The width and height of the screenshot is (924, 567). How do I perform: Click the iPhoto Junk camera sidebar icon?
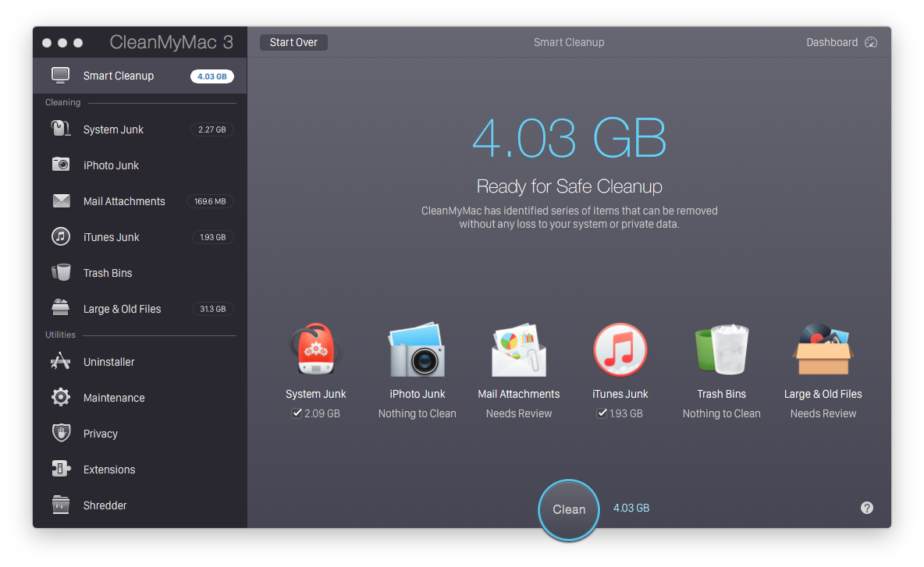(61, 165)
